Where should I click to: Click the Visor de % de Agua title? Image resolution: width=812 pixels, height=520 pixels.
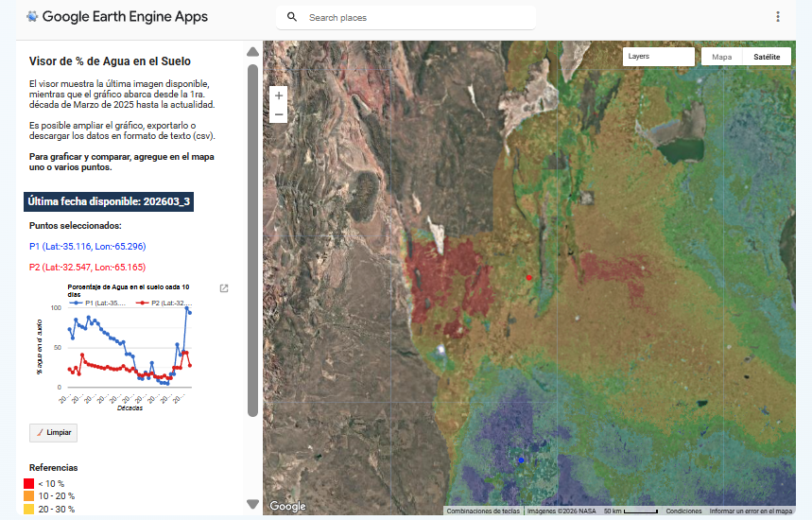(x=110, y=61)
